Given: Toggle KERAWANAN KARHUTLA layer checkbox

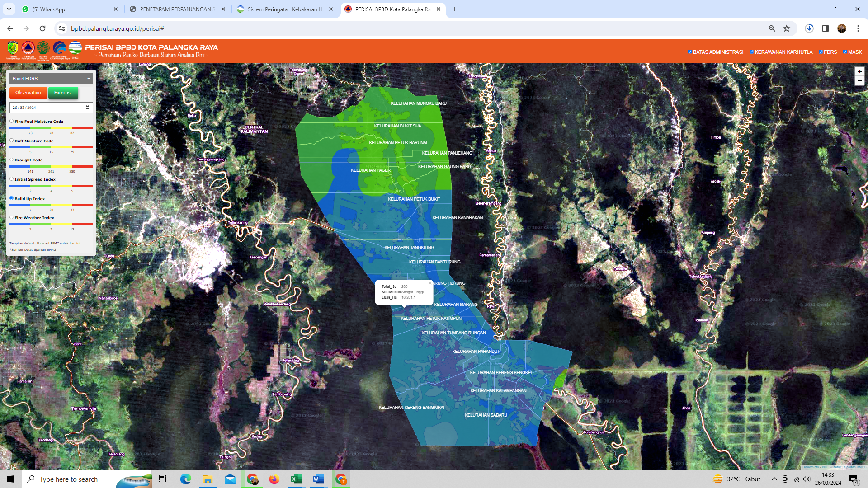Looking at the screenshot, I should click(x=751, y=52).
